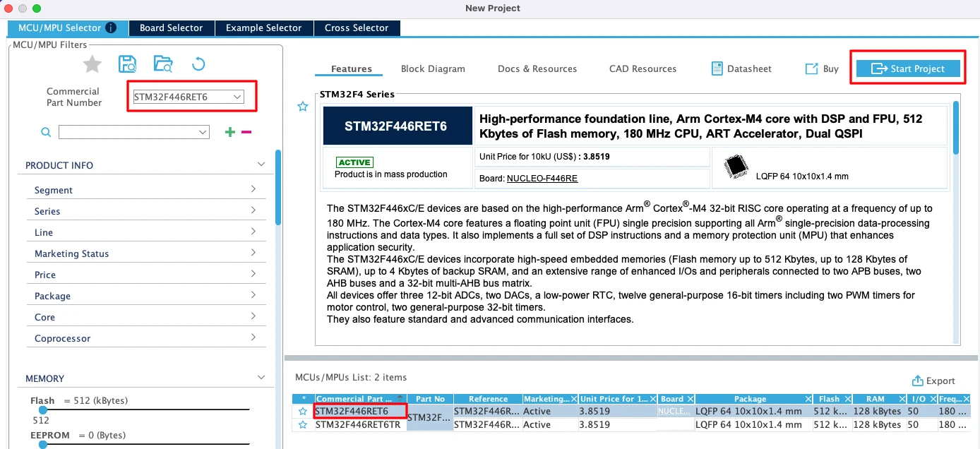Click ACTIVE status badge in product info
The width and height of the screenshot is (980, 449).
[354, 162]
